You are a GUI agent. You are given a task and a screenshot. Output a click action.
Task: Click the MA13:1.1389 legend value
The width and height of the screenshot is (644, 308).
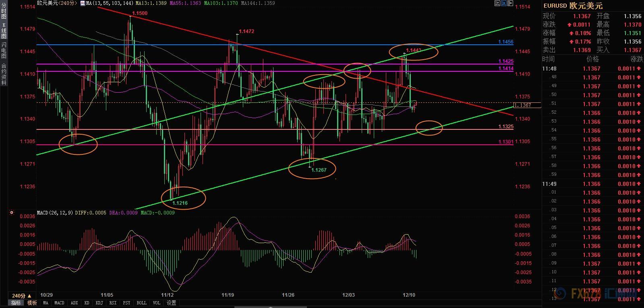tap(151, 3)
